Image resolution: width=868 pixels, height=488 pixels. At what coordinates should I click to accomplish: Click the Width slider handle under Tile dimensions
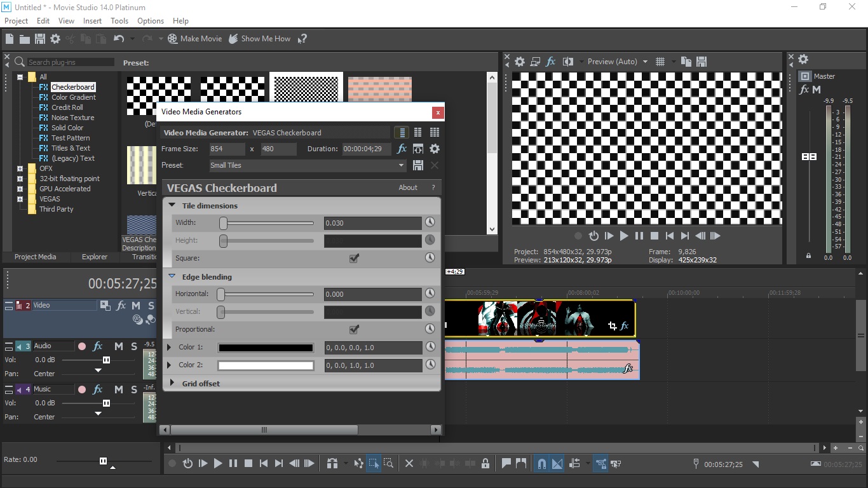click(223, 223)
